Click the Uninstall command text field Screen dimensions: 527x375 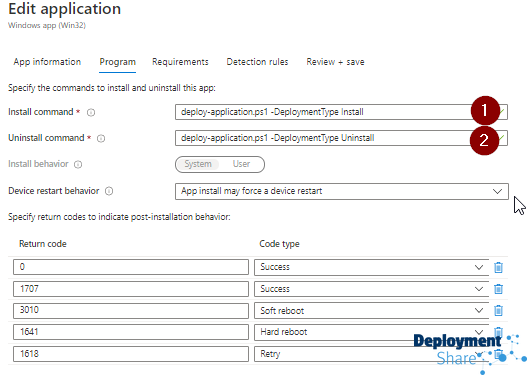341,138
